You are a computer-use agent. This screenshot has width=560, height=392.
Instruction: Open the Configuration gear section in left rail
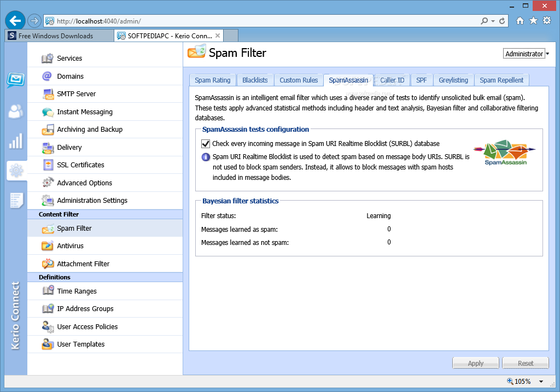(16, 171)
